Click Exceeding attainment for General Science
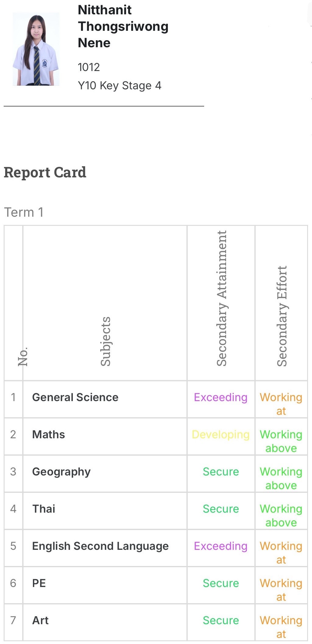Image resolution: width=312 pixels, height=644 pixels. tap(221, 397)
